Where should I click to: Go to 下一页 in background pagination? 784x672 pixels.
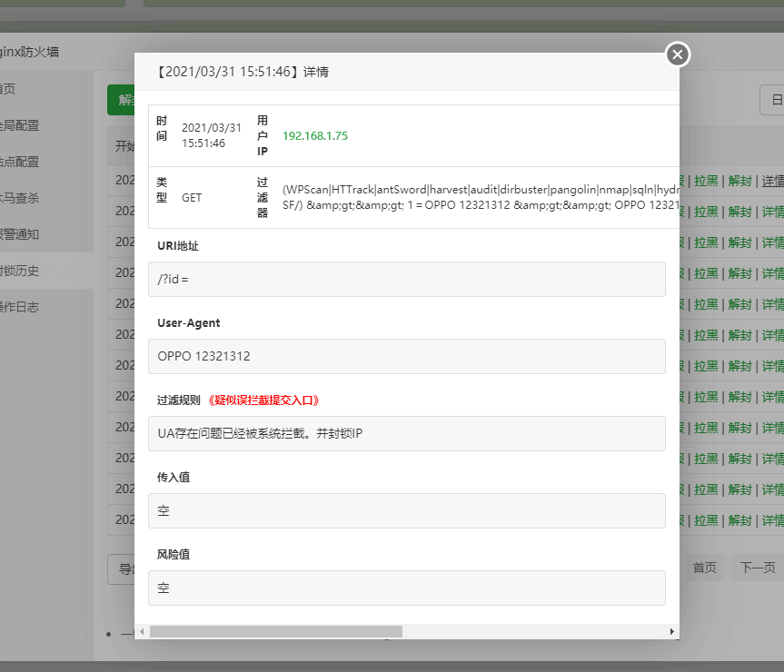[758, 568]
